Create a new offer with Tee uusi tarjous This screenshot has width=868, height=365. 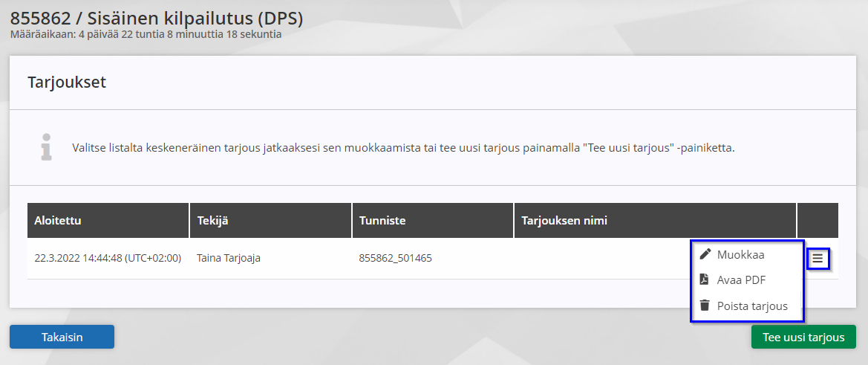point(803,337)
